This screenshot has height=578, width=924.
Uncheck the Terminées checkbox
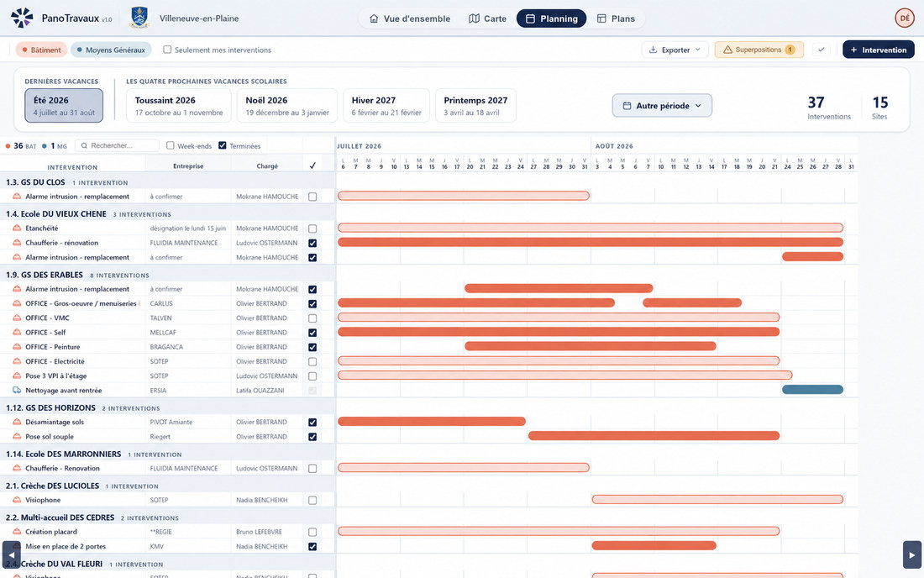point(222,145)
